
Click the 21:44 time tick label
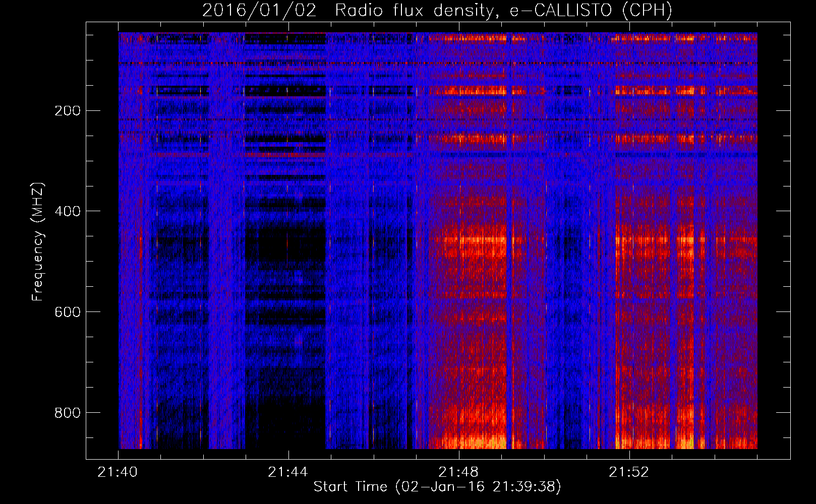click(288, 472)
